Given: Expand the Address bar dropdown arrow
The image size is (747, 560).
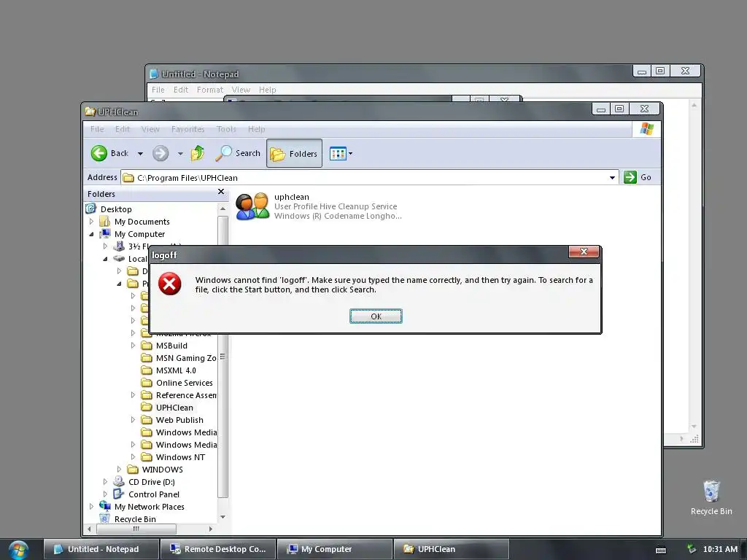Looking at the screenshot, I should (612, 178).
